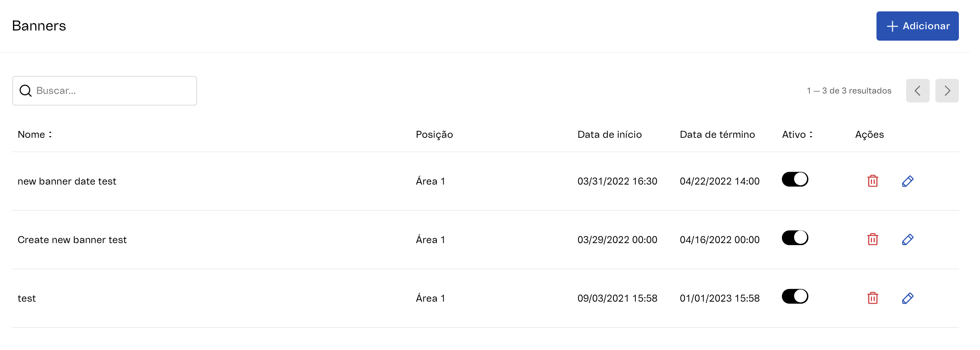Toggle the active state of the 'test' banner
The image size is (980, 350).
(x=794, y=296)
